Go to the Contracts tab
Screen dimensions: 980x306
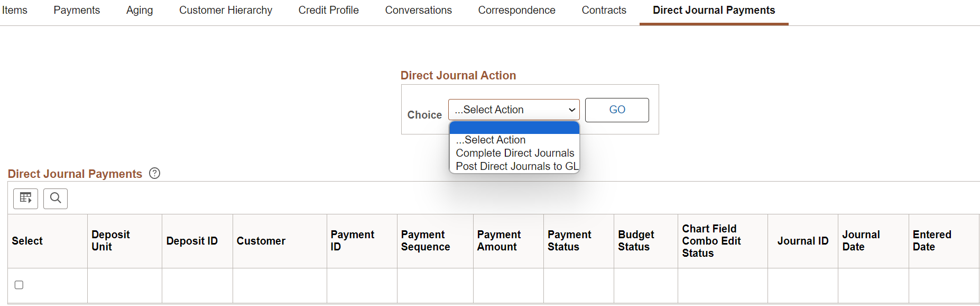(604, 10)
